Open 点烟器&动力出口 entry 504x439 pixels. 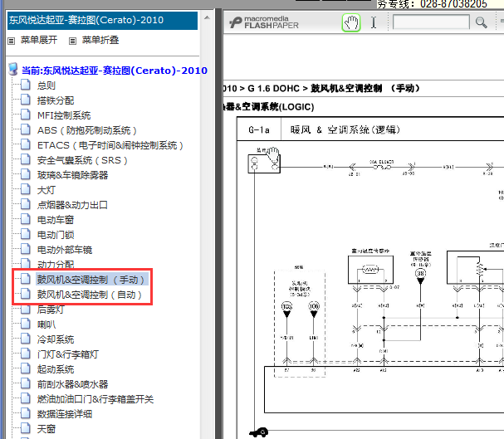[x=72, y=205]
